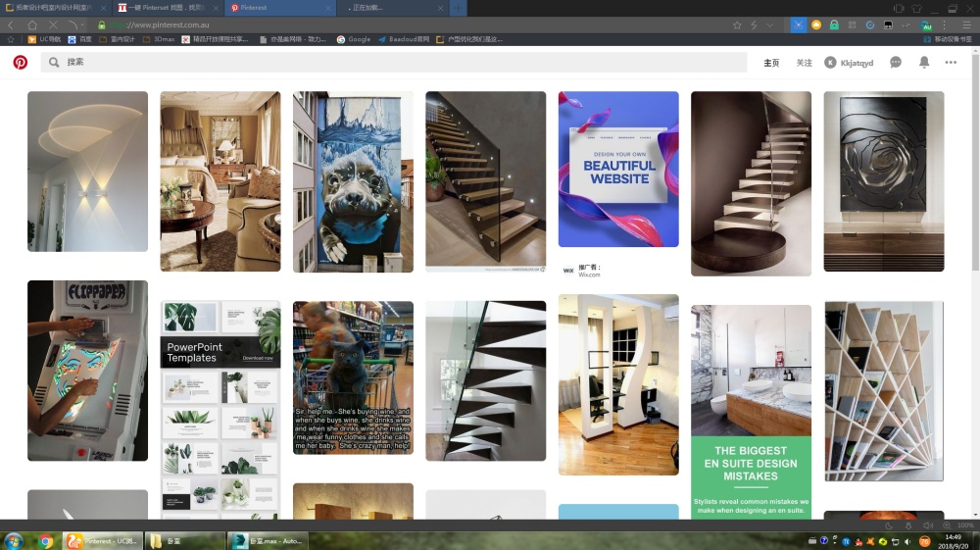The image size is (980, 550).
Task: Open the Google bookmark
Action: pyautogui.click(x=354, y=40)
